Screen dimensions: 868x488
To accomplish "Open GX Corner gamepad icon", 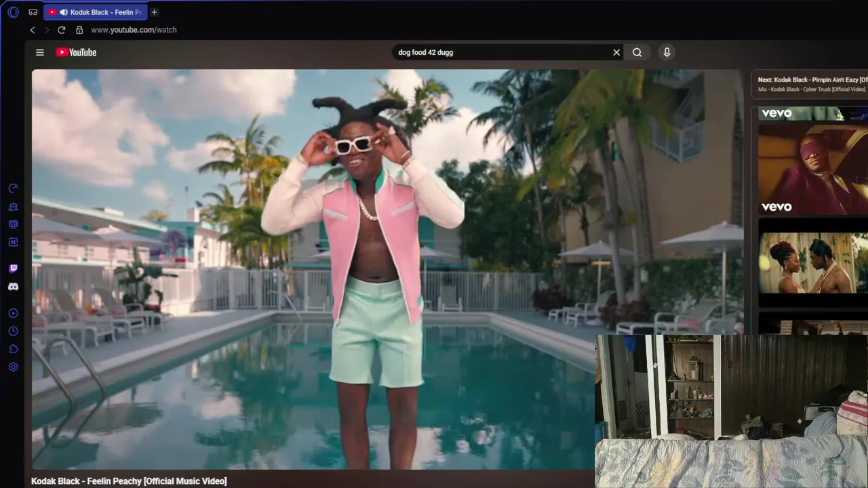I will [33, 12].
